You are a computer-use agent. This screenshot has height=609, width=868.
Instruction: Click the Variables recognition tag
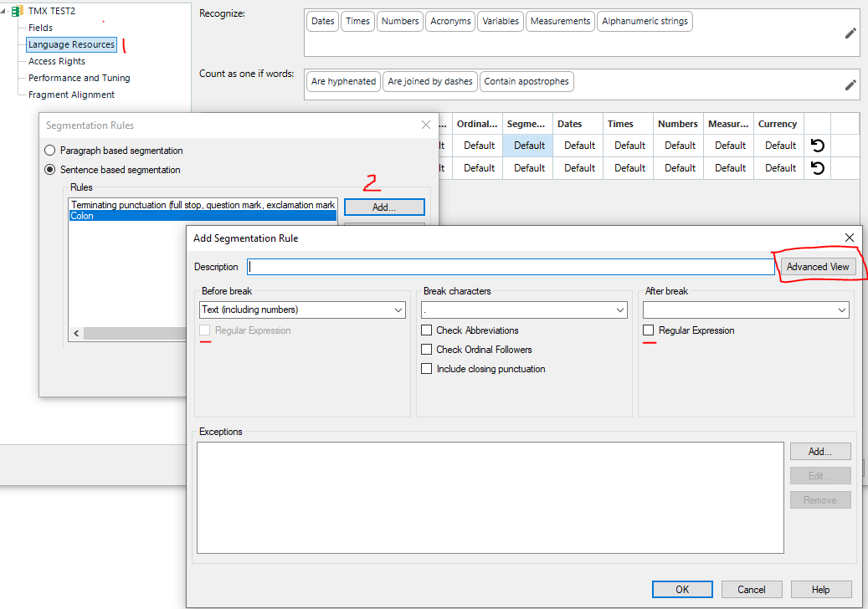tap(501, 21)
